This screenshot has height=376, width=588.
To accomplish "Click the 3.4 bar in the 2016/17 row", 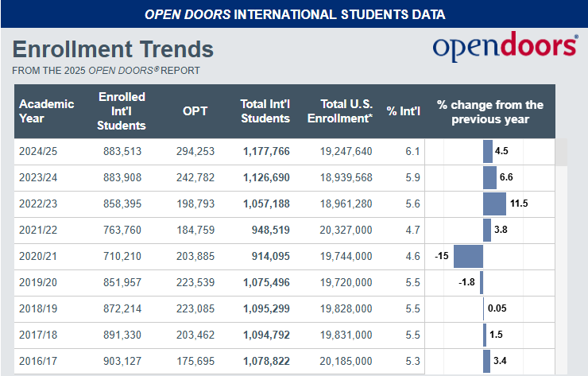I will click(486, 362).
